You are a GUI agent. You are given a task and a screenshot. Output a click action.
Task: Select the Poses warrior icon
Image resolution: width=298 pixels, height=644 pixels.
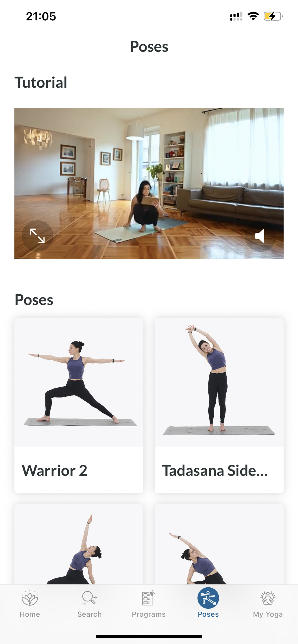click(x=208, y=598)
